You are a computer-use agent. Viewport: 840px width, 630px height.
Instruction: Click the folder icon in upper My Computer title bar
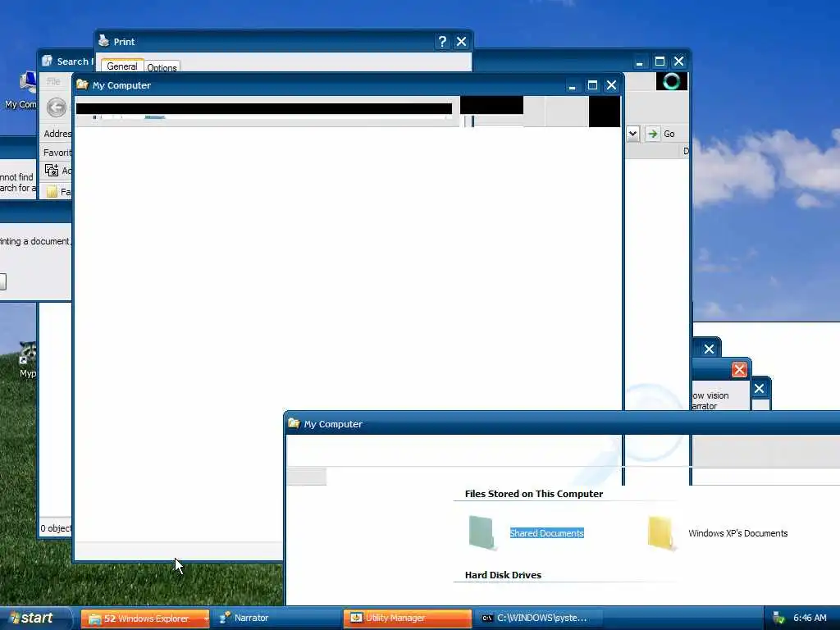click(x=83, y=84)
